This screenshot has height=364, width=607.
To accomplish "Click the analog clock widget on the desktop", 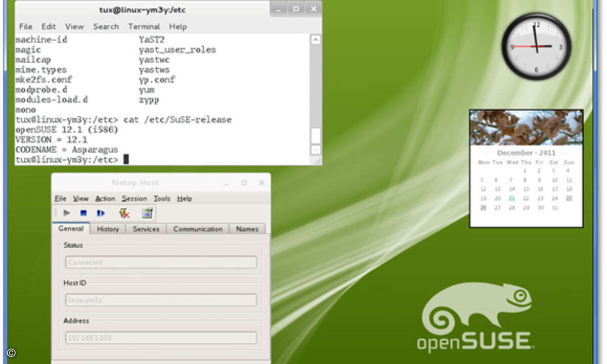I will [x=536, y=46].
